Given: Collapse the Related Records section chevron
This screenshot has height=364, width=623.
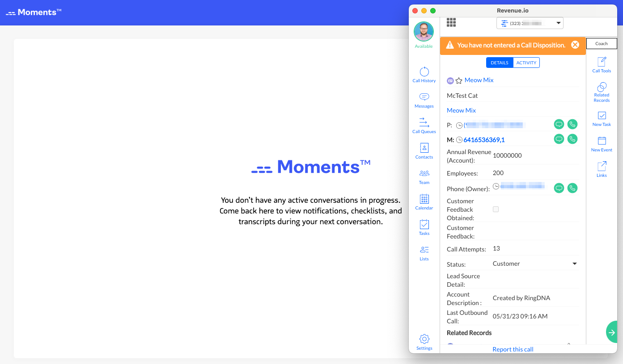Looking at the screenshot, I should click(568, 344).
